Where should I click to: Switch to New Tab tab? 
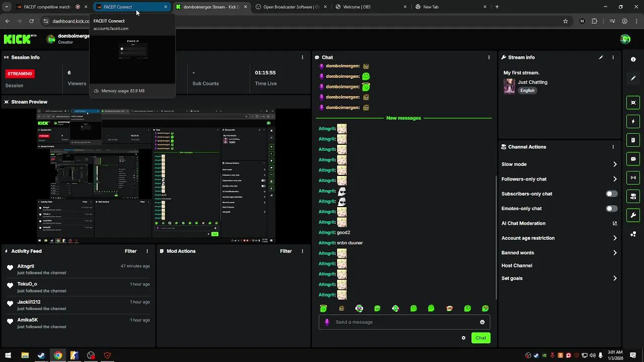[450, 7]
